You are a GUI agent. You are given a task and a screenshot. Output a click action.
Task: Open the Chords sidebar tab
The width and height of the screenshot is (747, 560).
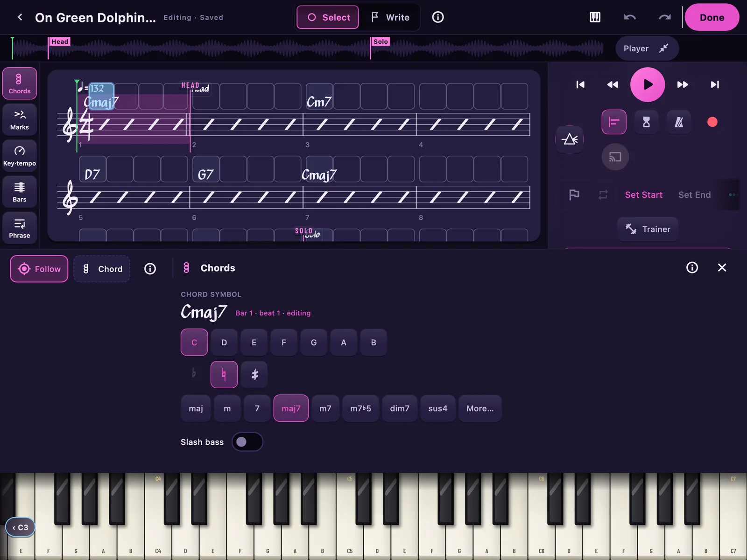(20, 84)
